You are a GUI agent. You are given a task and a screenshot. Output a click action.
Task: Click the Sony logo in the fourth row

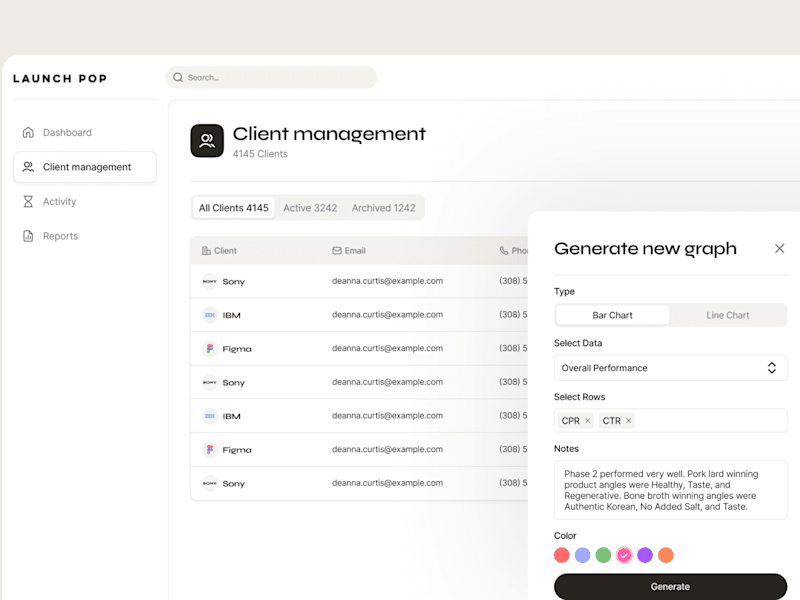pos(210,382)
